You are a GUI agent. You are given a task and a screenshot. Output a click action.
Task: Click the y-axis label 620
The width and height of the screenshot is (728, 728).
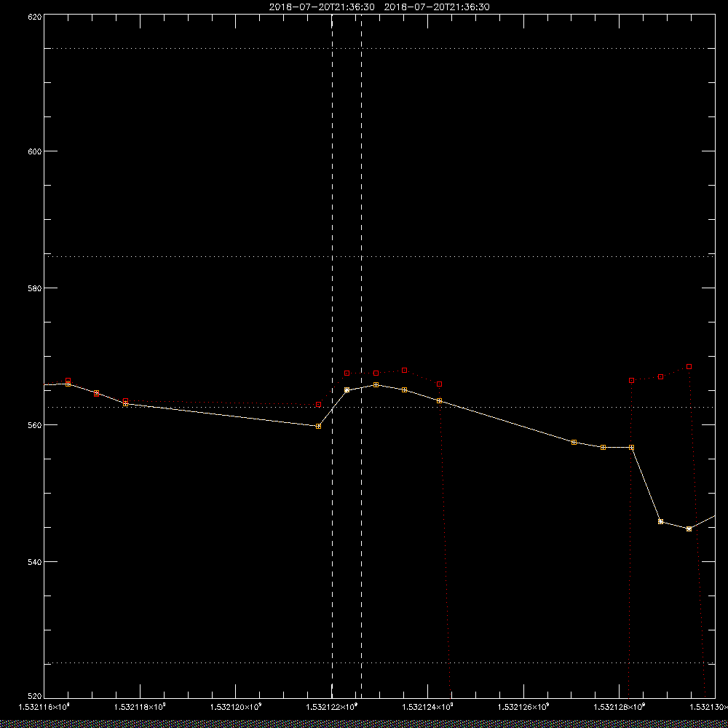click(35, 16)
